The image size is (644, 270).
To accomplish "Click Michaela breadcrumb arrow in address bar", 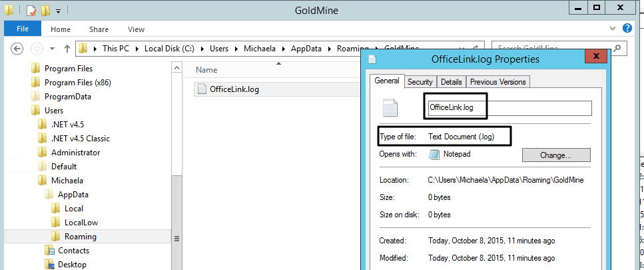I will [284, 49].
